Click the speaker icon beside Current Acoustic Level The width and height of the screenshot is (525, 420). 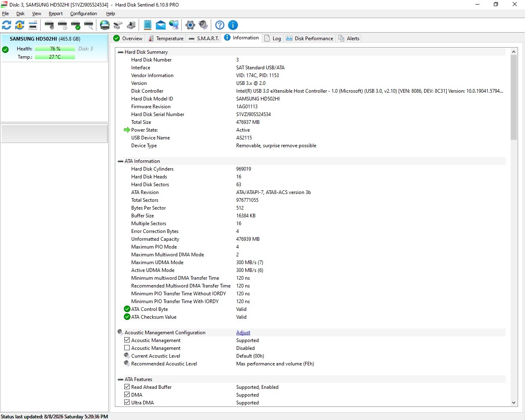(127, 356)
